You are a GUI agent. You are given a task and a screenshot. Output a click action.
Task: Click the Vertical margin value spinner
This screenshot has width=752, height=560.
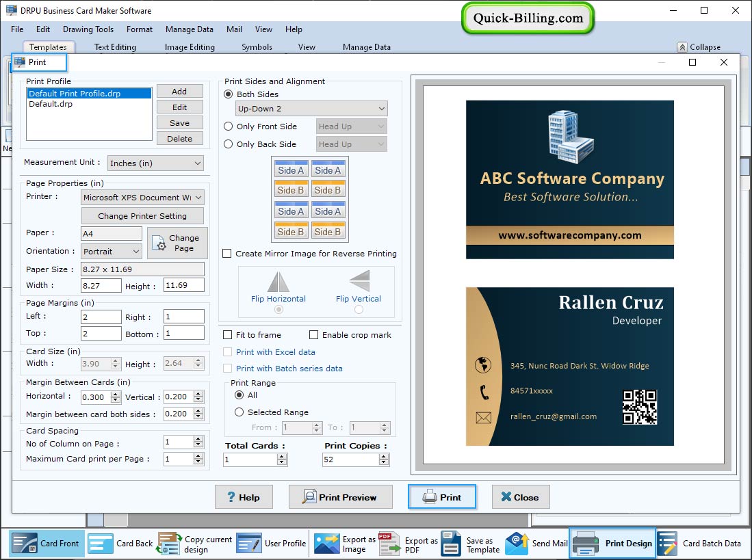[198, 397]
